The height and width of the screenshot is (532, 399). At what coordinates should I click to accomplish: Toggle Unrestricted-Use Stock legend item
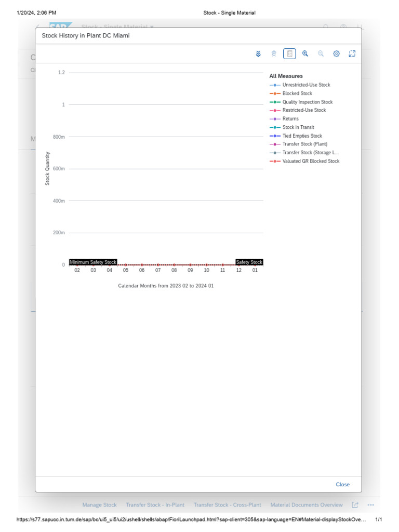pos(306,85)
